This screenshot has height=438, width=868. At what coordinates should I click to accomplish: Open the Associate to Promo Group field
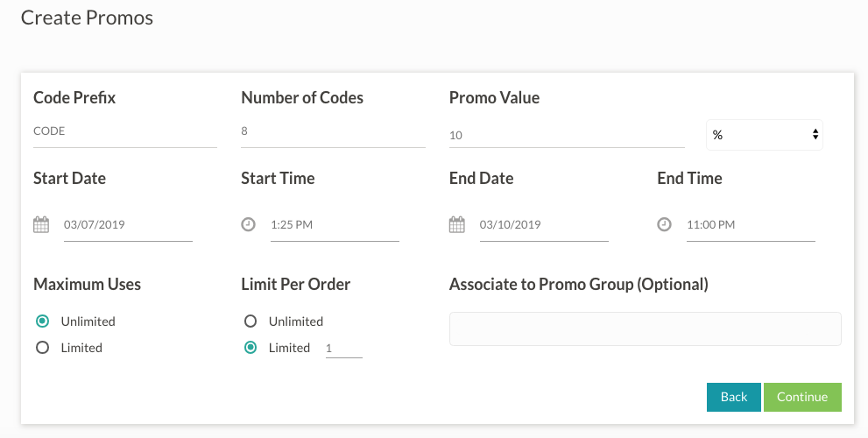(645, 328)
